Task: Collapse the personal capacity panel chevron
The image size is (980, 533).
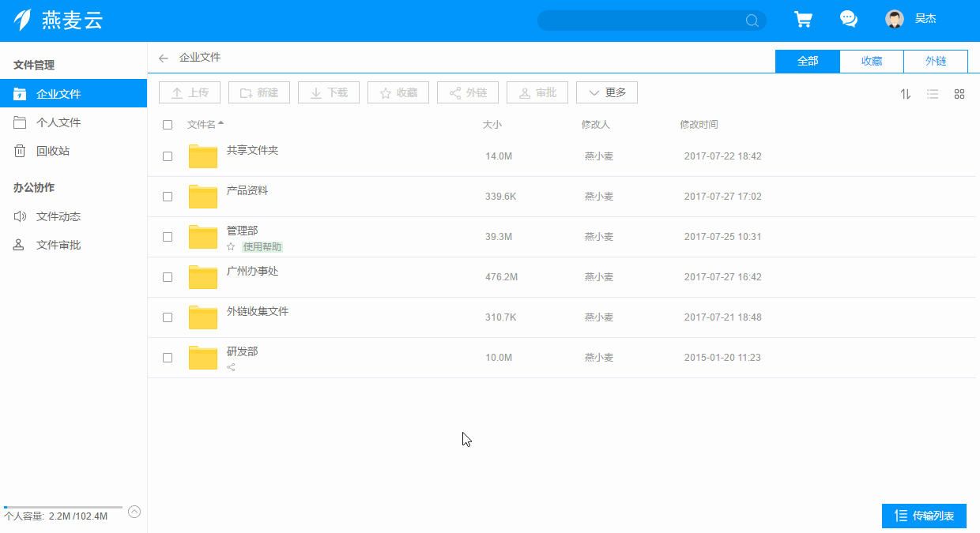Action: pyautogui.click(x=134, y=512)
